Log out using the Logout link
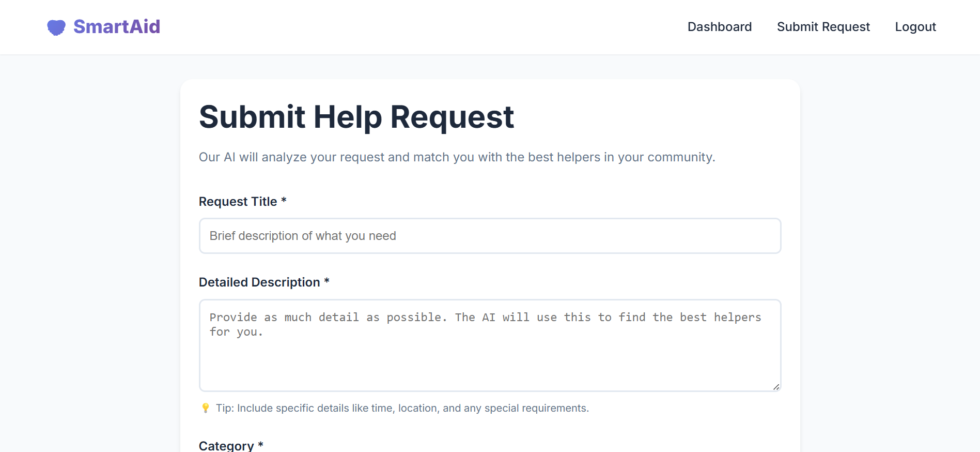Screen dimensions: 980x452 (915, 27)
